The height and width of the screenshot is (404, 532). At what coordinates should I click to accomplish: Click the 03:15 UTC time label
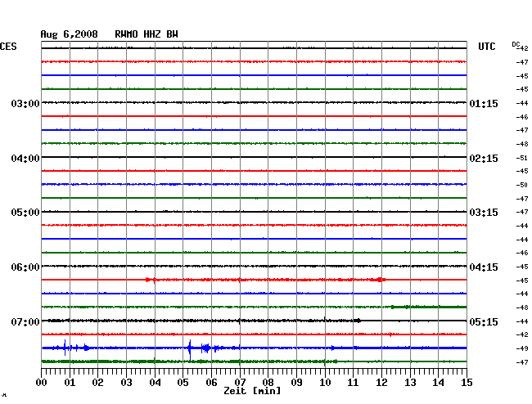coord(484,213)
